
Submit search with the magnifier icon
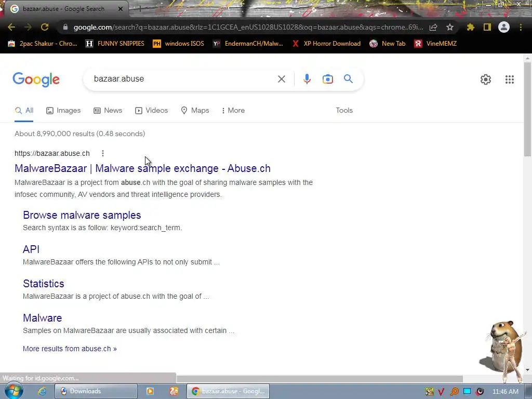[x=349, y=79]
